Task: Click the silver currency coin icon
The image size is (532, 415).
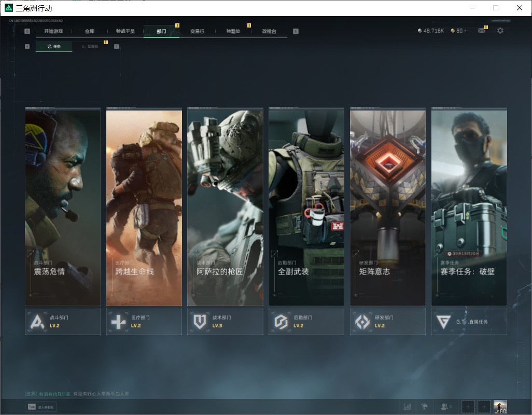Action: [419, 31]
